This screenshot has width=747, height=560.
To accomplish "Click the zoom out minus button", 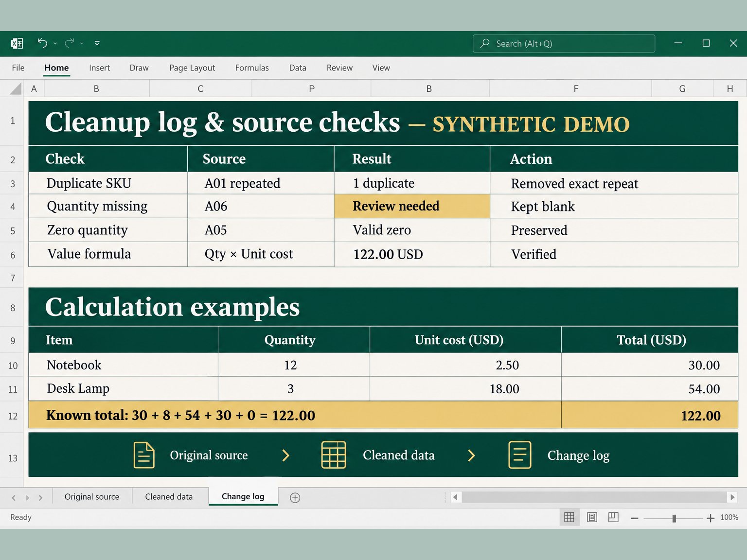I will 634,518.
